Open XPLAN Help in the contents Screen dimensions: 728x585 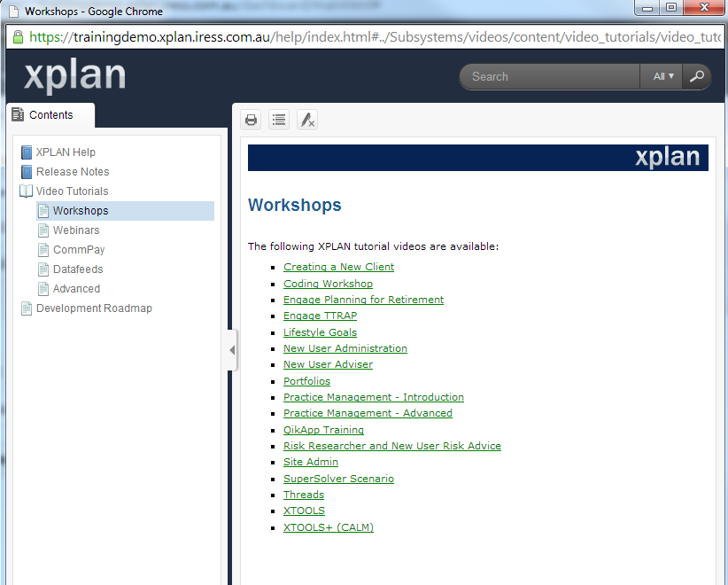(66, 152)
